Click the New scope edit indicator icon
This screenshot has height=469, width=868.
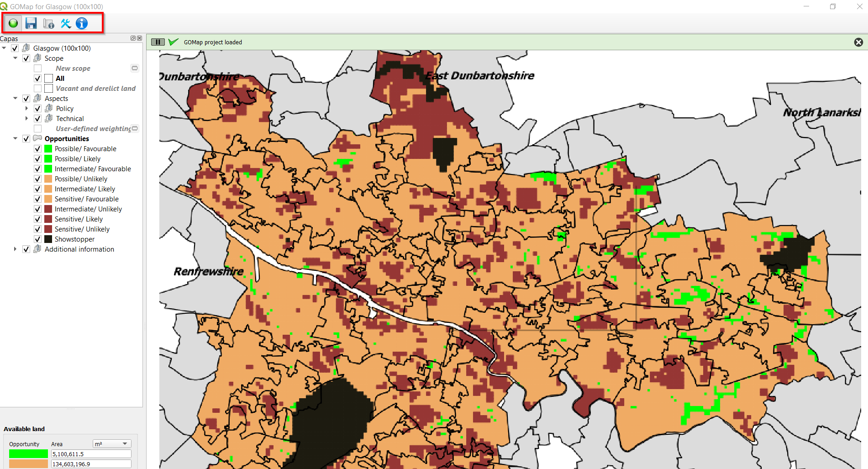pyautogui.click(x=135, y=68)
